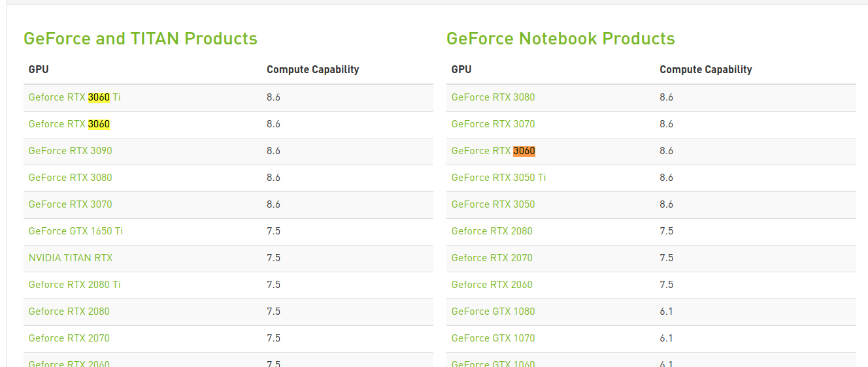868x367 pixels.
Task: Open the Geforce RTX 3060 Ti link
Action: coord(75,97)
